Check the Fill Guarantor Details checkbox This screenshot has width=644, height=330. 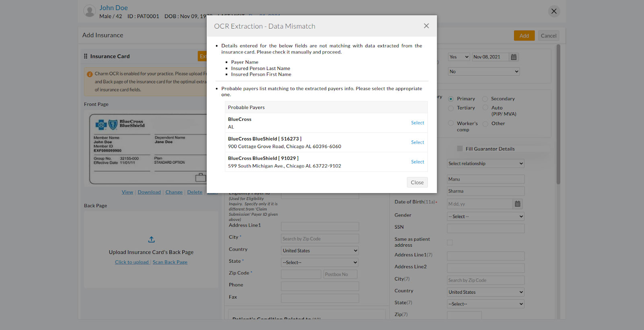460,149
